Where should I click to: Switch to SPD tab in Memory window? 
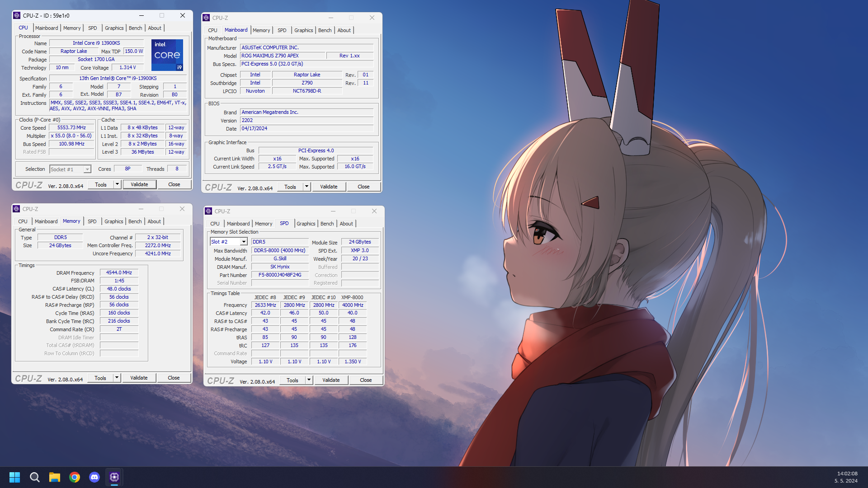click(92, 221)
